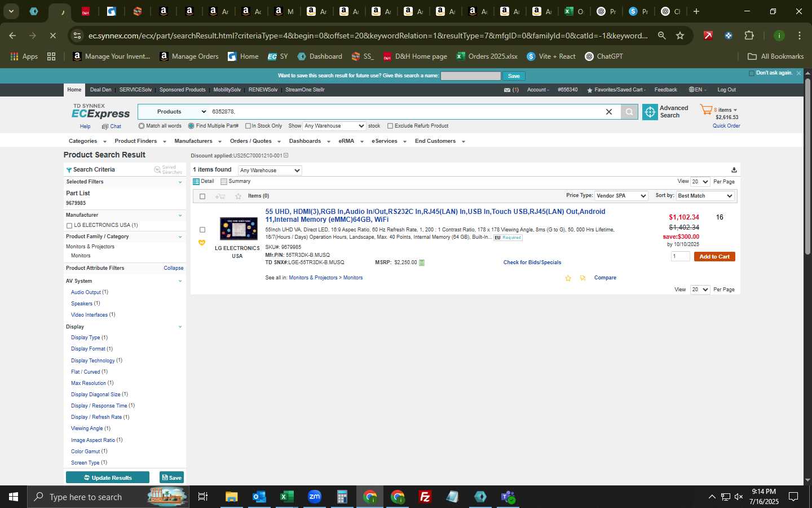Open Chrome extensions puzzle icon

[749, 36]
